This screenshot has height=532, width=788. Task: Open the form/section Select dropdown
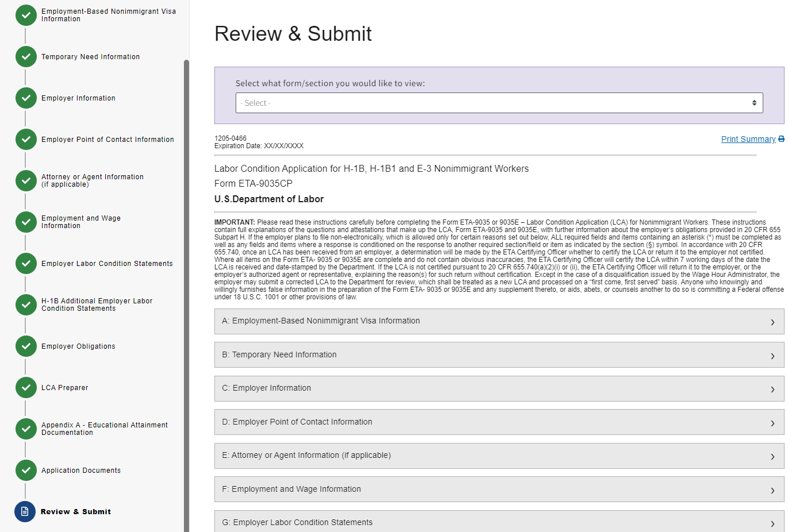[499, 103]
